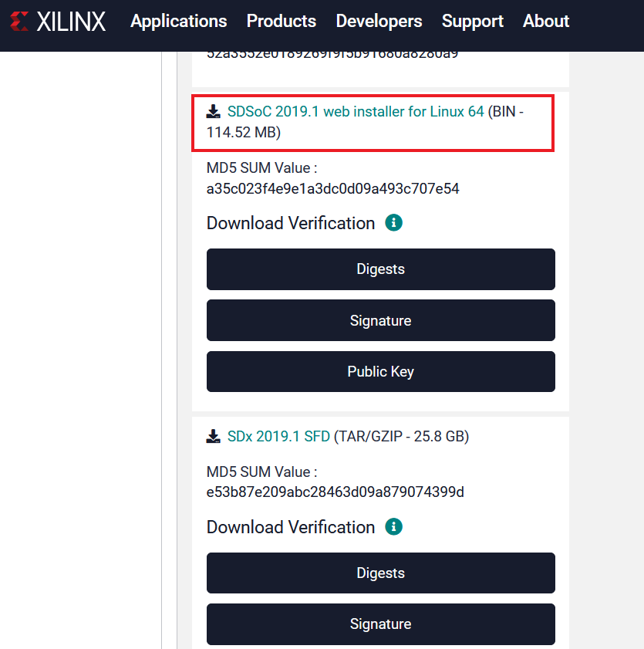The width and height of the screenshot is (644, 649).
Task: Open the Applications menu
Action: 179,22
